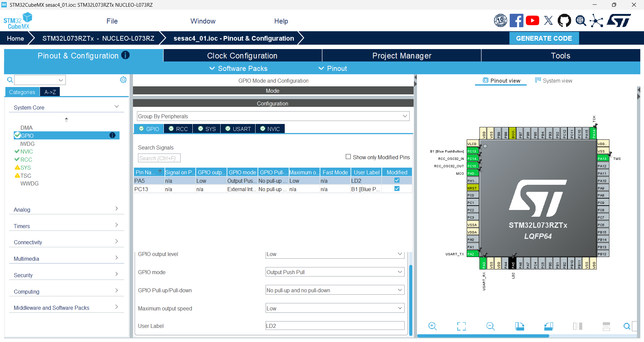Toggle Show only Modified Pins checkbox
This screenshot has height=342, width=644.
(348, 157)
